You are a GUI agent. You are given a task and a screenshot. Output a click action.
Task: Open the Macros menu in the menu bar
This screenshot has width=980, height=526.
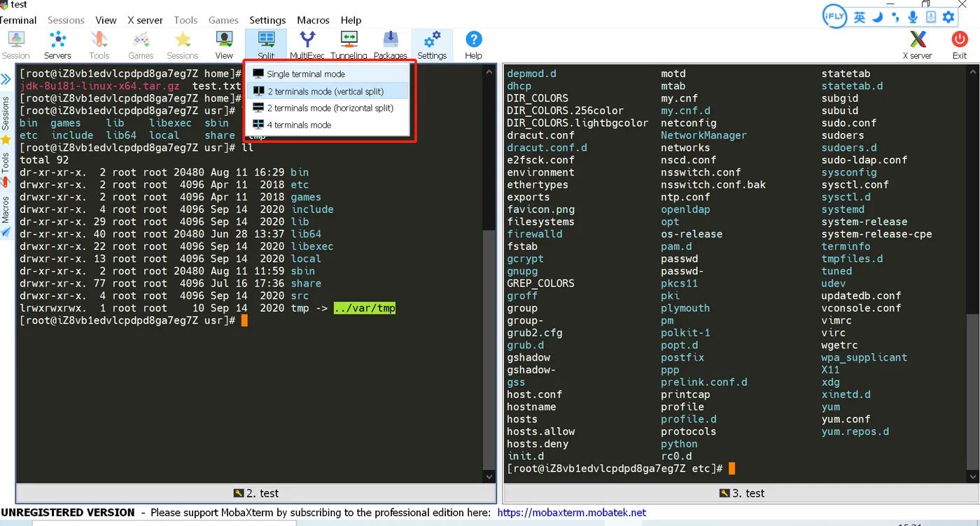point(313,20)
